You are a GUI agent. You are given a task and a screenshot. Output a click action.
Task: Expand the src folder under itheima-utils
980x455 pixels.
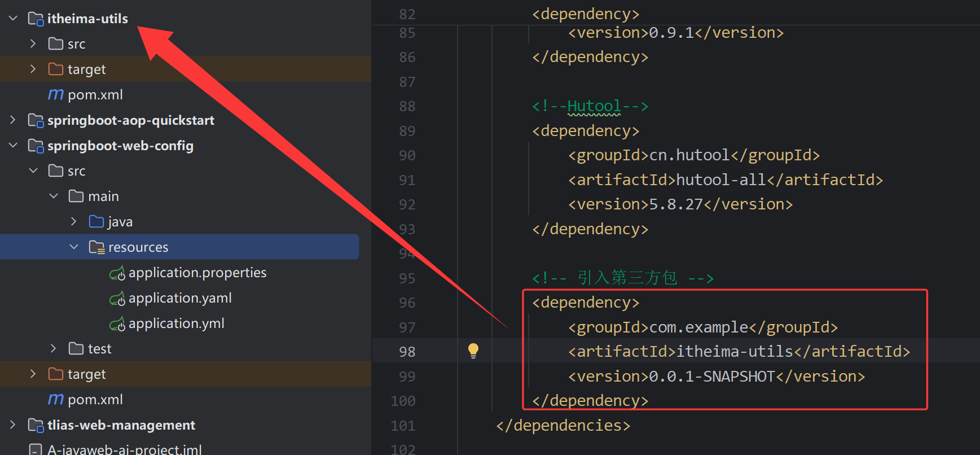(33, 43)
